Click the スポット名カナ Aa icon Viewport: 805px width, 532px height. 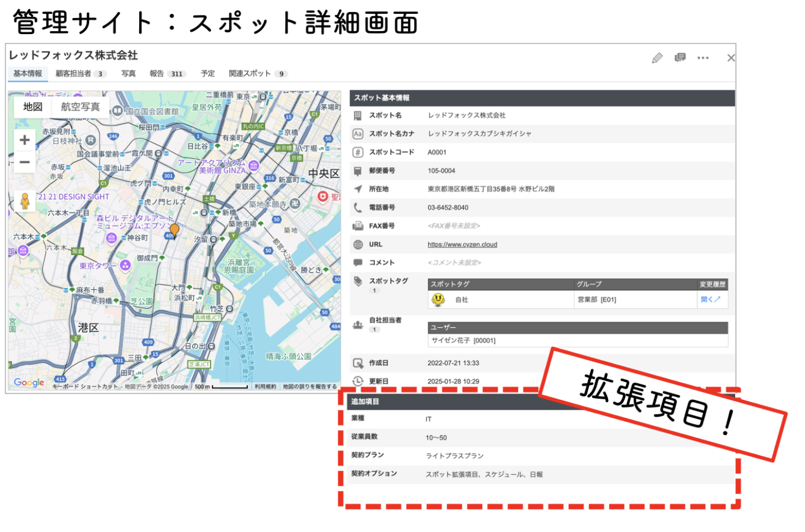click(358, 134)
